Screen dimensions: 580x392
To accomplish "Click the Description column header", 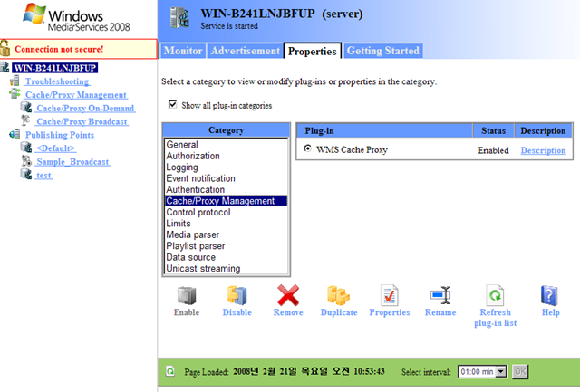I will click(x=543, y=130).
